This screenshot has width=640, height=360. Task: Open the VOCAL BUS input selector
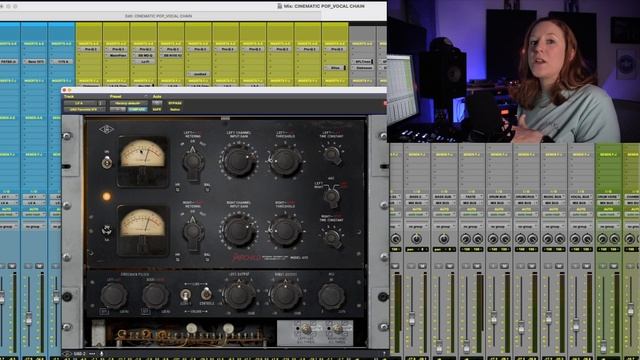(x=581, y=196)
